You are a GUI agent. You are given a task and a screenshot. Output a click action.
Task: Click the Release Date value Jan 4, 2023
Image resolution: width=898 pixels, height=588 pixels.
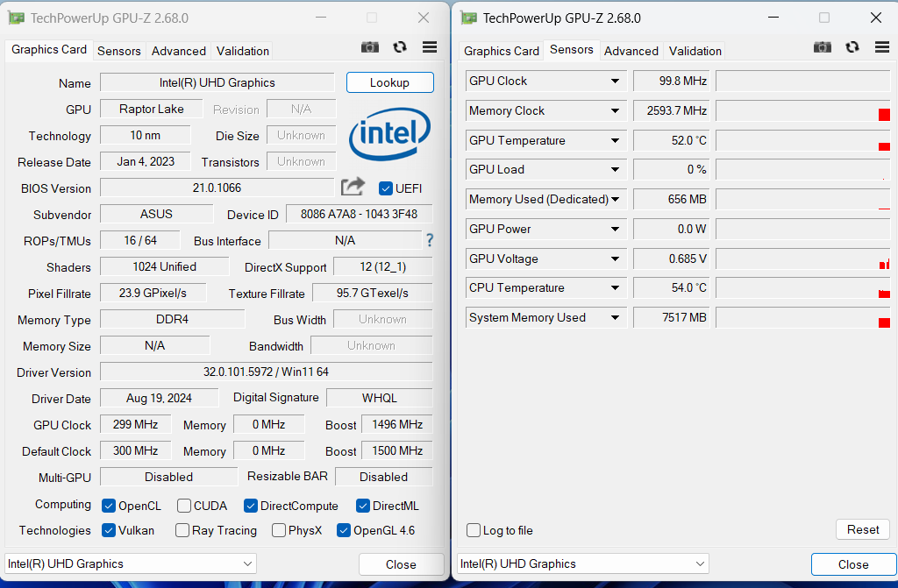[x=146, y=161]
